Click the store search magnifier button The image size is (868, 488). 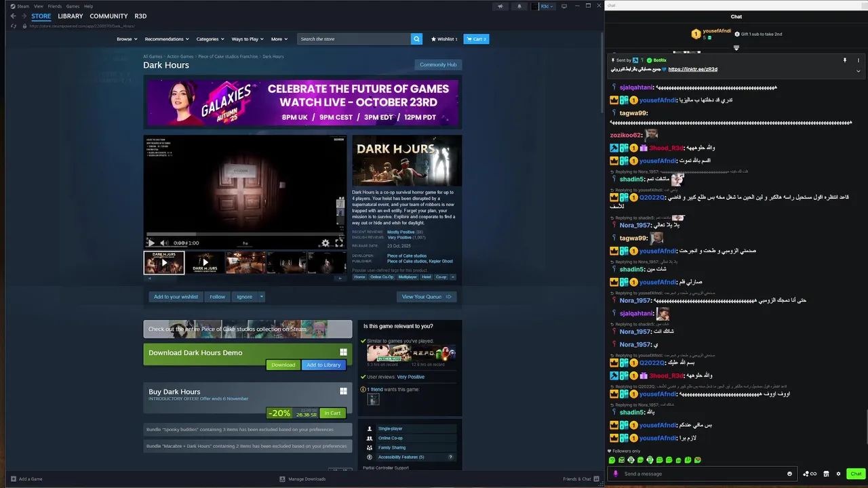pos(416,39)
